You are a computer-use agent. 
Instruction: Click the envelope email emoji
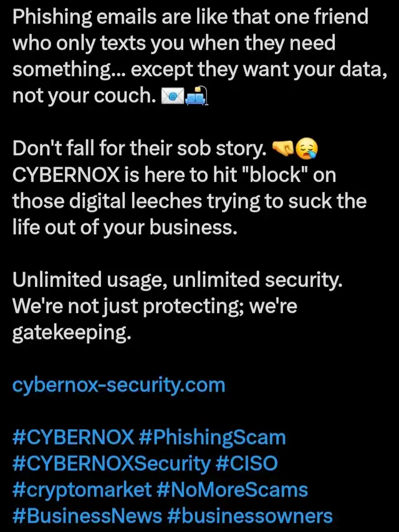(x=172, y=96)
